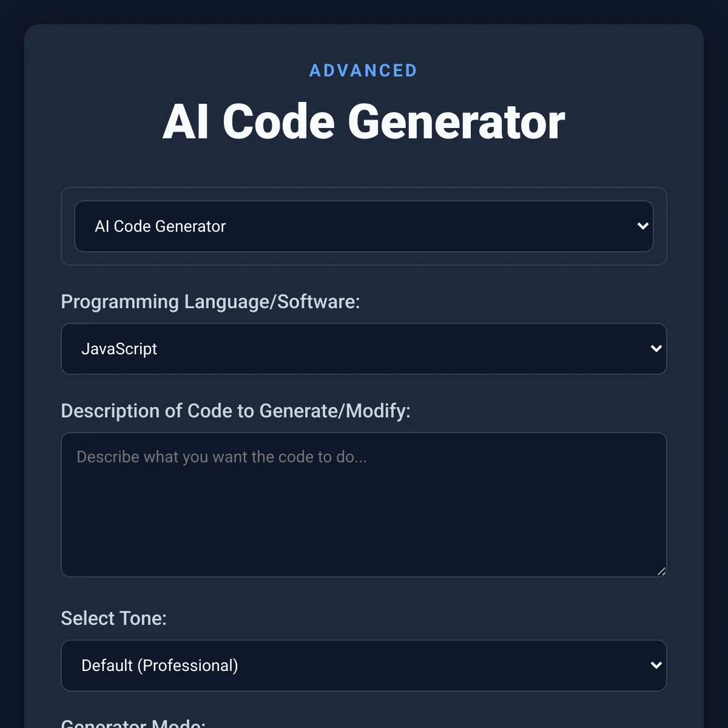
Task: Click the textarea resize handle icon
Action: 661,571
